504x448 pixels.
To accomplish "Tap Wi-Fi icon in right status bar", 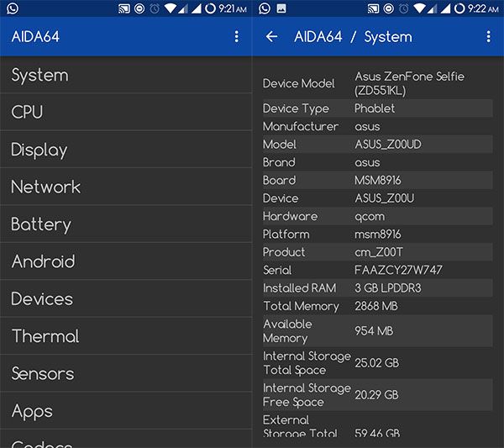I will click(x=419, y=8).
